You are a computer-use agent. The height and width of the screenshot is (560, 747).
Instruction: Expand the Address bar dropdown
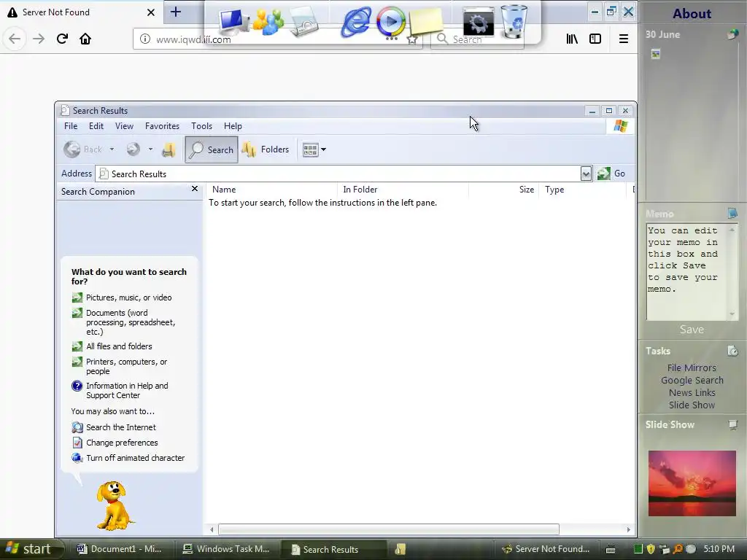pos(586,174)
